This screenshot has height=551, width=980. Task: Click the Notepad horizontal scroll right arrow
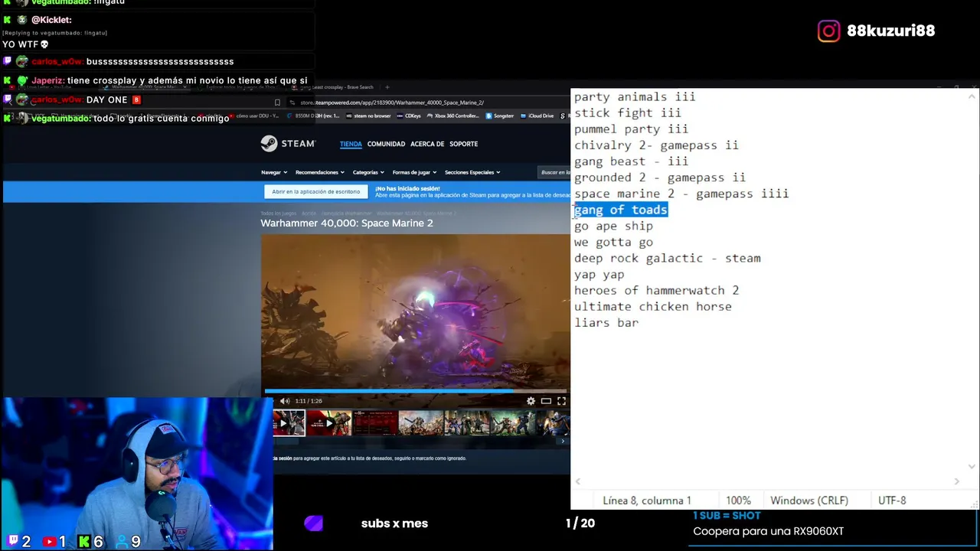tap(956, 481)
